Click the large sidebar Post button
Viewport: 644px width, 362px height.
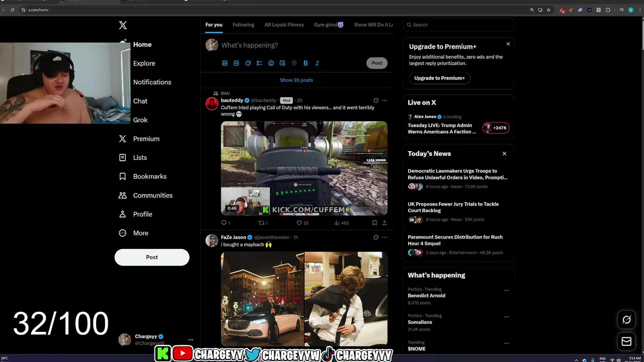[x=152, y=257]
